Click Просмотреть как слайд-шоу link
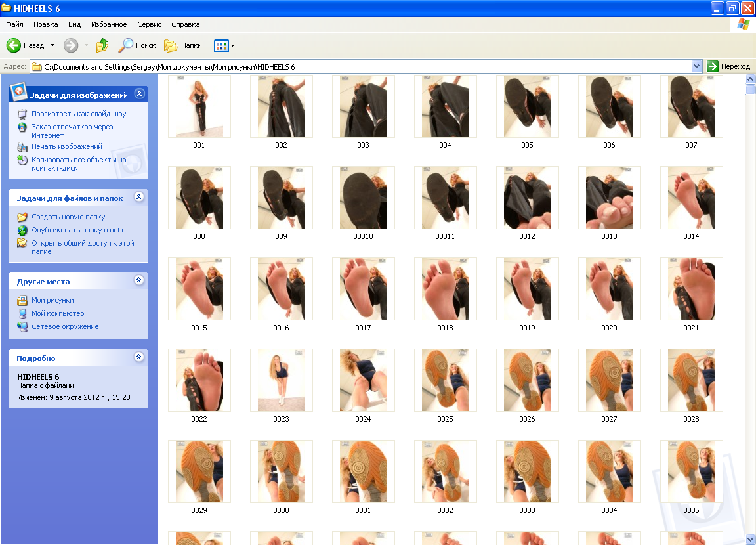756x545 pixels. coord(79,114)
